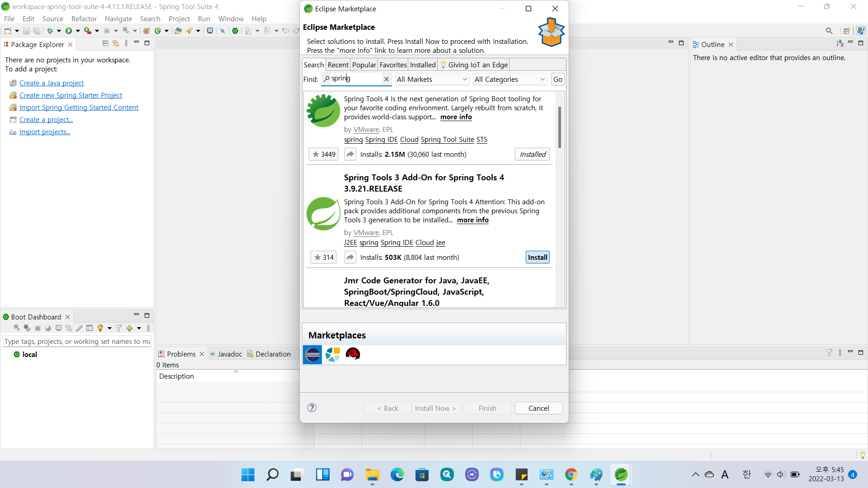This screenshot has height=488, width=868.
Task: Click share arrow for Spring Tools 3 Add-On
Action: pyautogui.click(x=350, y=258)
